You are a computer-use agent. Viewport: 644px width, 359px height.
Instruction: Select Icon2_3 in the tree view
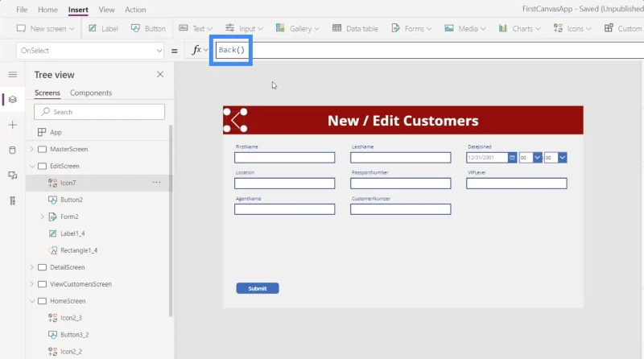pos(71,318)
